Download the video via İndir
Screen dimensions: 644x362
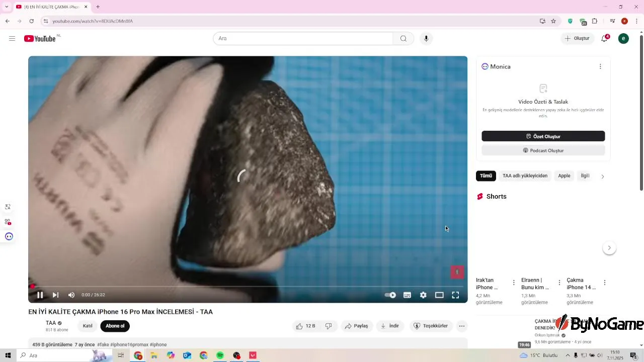coord(390,326)
